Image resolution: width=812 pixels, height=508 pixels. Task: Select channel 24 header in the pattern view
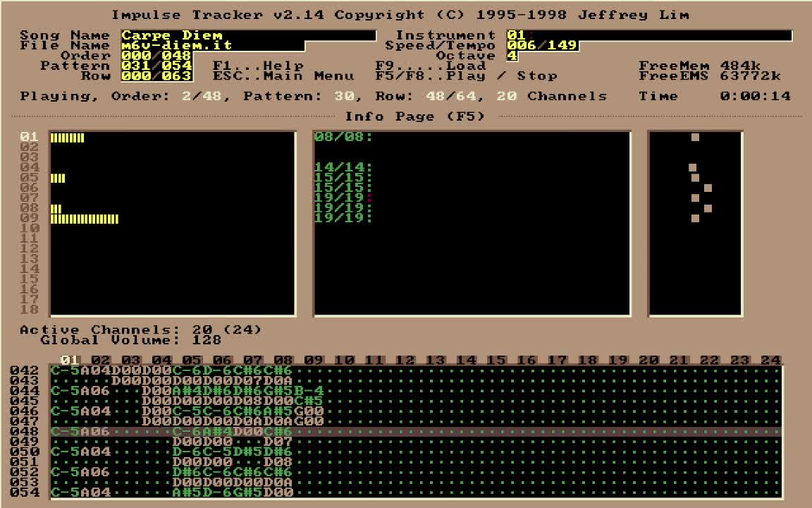[770, 361]
